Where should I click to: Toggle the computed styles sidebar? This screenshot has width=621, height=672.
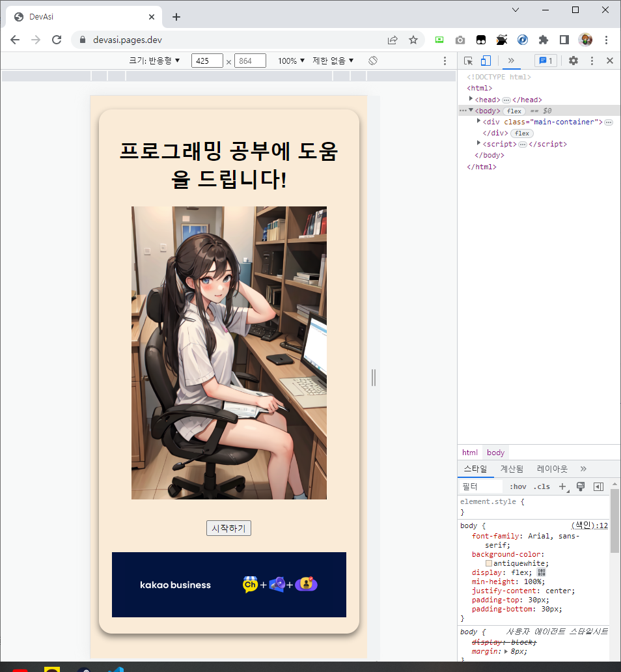point(599,486)
